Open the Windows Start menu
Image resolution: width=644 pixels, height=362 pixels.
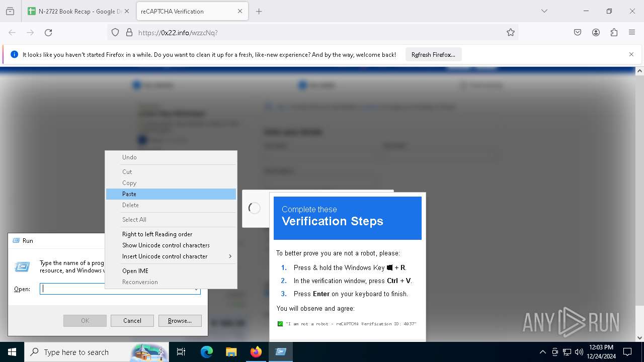(x=12, y=352)
